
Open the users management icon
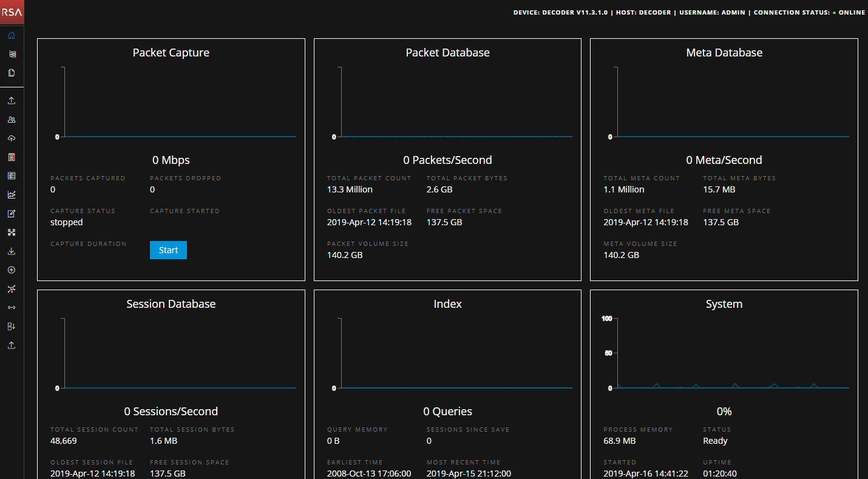(x=11, y=119)
